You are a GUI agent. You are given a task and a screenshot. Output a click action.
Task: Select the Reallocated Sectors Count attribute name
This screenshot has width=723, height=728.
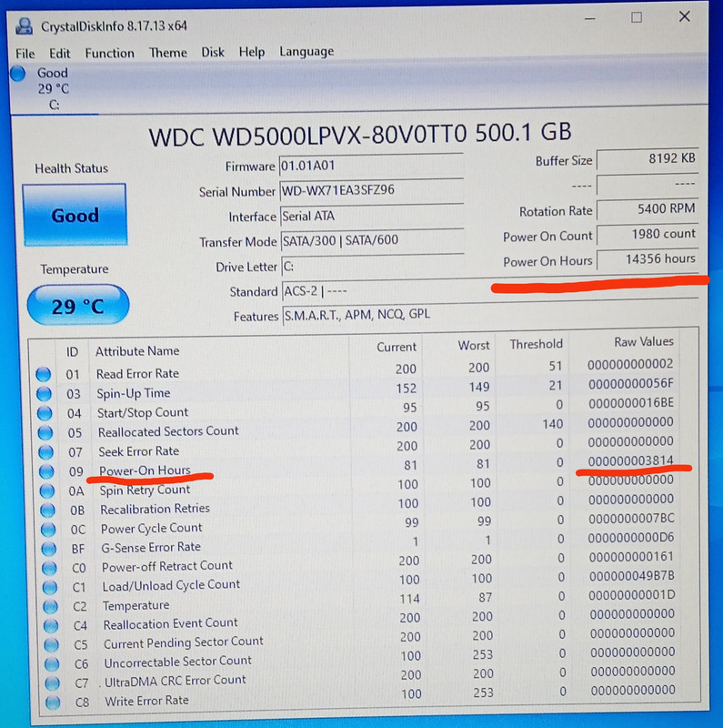(168, 431)
